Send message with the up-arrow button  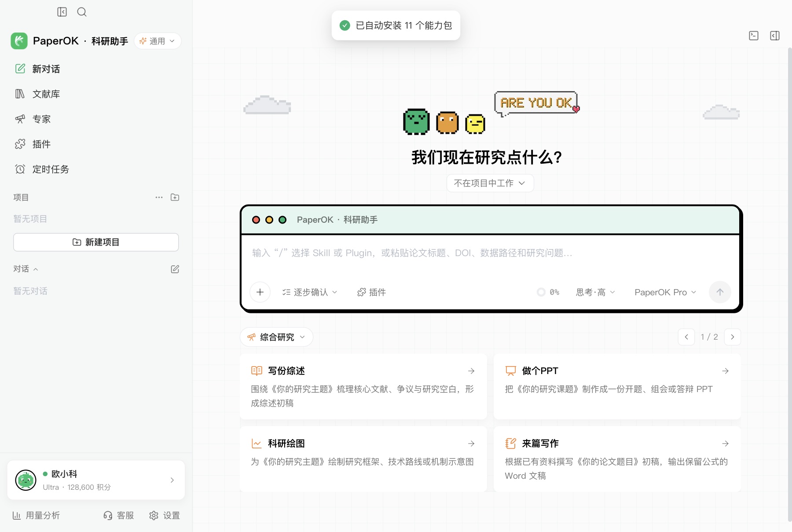tap(720, 292)
